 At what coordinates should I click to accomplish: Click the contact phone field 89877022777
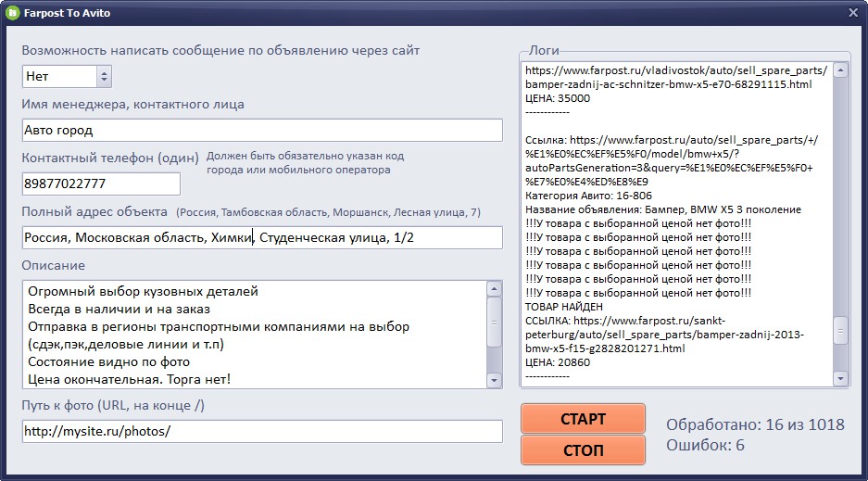[x=101, y=184]
